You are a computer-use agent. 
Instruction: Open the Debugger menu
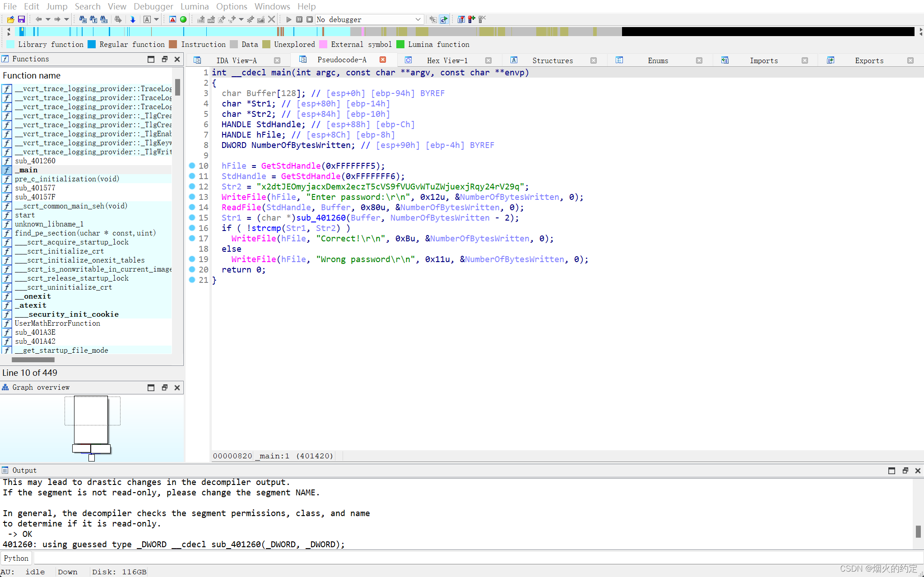(x=153, y=6)
